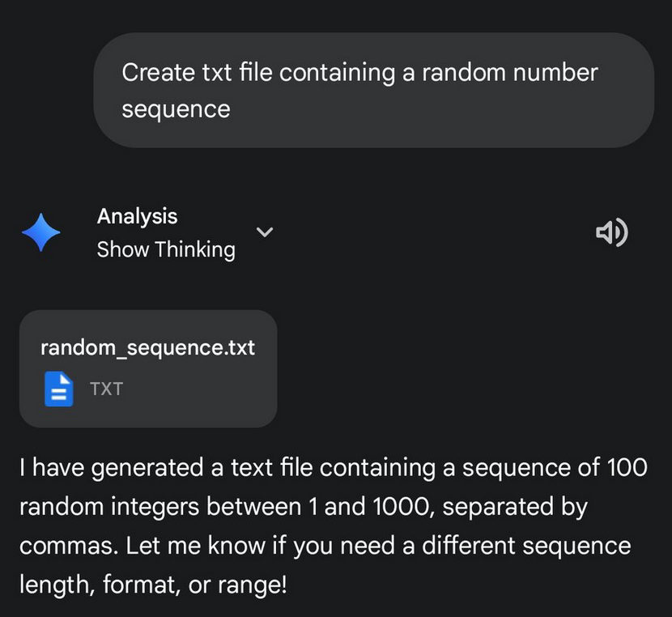
Task: Click the word "sequence" in the user prompt
Action: click(176, 109)
